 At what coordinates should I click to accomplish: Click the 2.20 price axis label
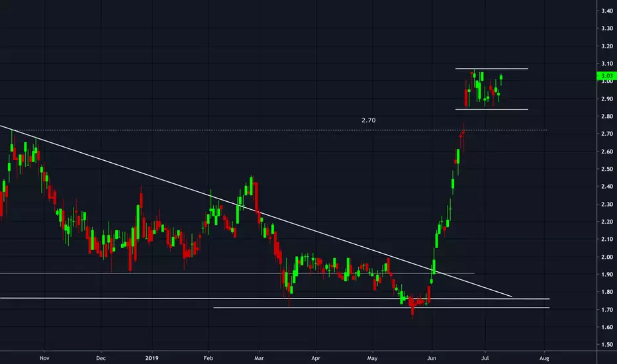point(607,222)
